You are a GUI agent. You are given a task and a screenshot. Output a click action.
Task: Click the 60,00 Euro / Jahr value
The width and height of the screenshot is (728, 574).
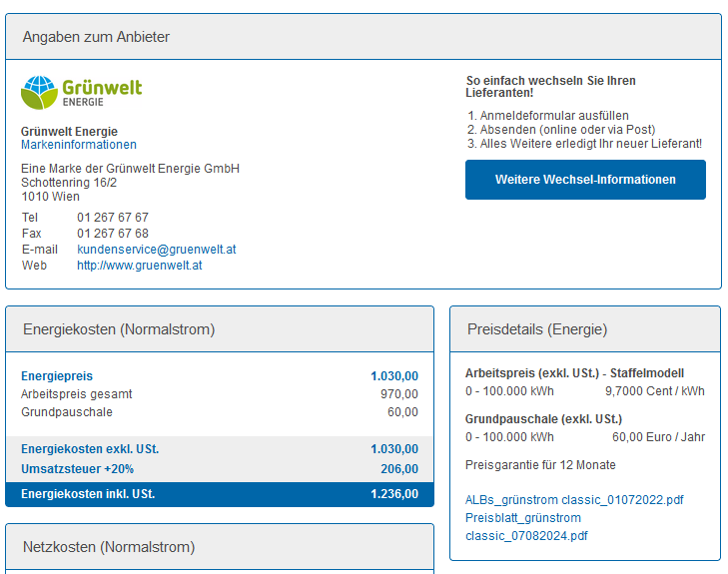pos(658,437)
